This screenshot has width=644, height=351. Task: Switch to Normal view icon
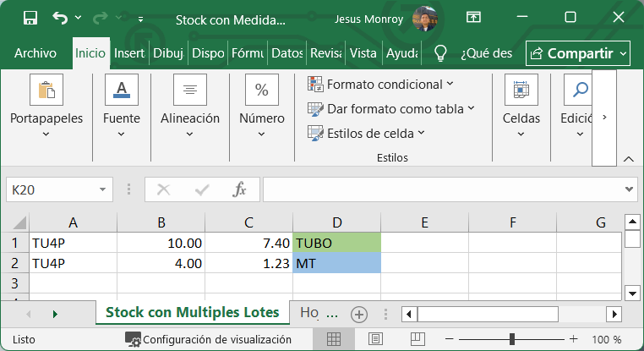coord(334,339)
